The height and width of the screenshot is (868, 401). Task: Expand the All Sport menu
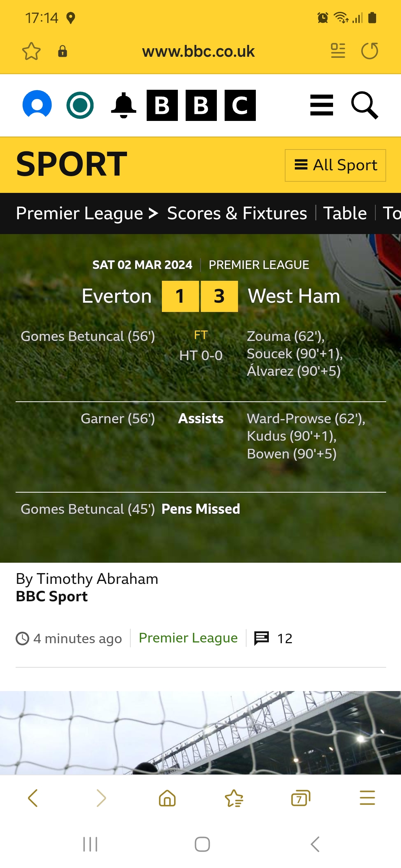[x=335, y=165]
